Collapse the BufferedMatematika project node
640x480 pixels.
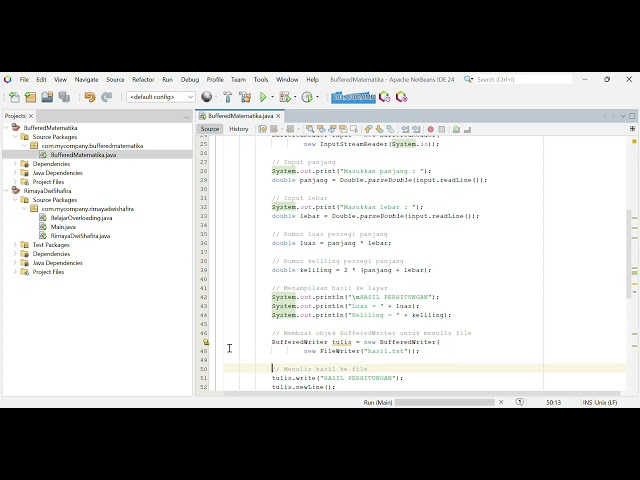click(6, 128)
